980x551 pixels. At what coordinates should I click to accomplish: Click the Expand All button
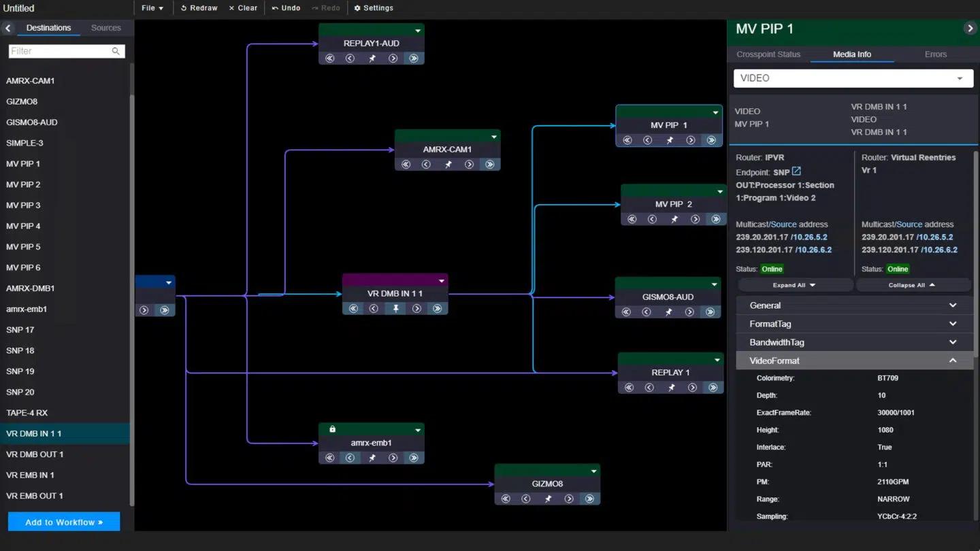pos(794,285)
